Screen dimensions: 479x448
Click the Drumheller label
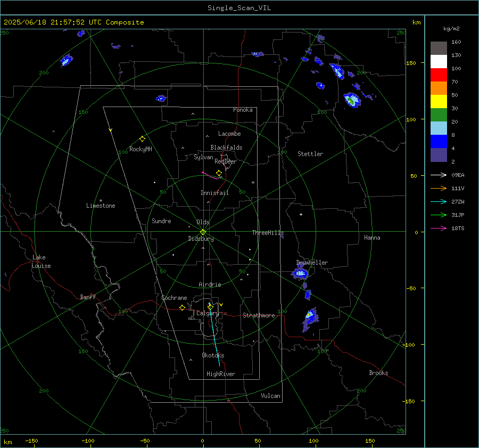(x=312, y=263)
